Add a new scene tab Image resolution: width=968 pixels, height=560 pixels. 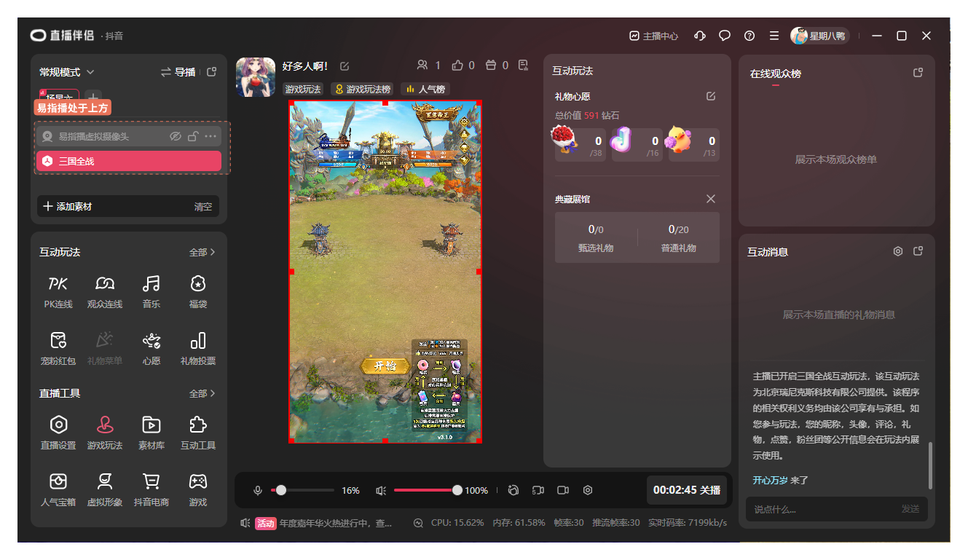(x=93, y=97)
